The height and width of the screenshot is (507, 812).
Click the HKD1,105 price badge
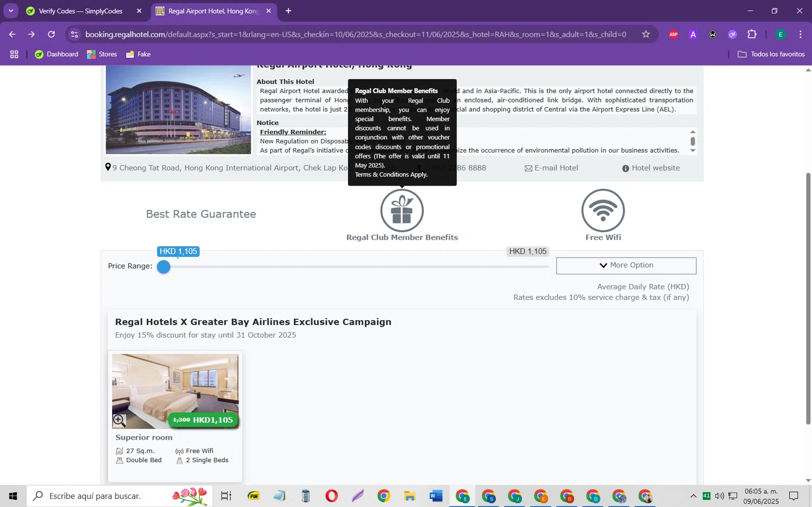point(203,420)
